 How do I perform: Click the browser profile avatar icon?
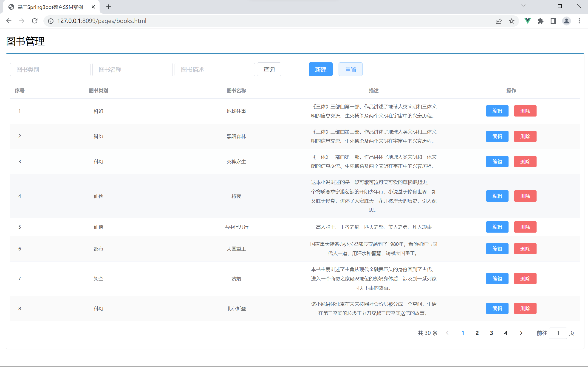pos(566,21)
